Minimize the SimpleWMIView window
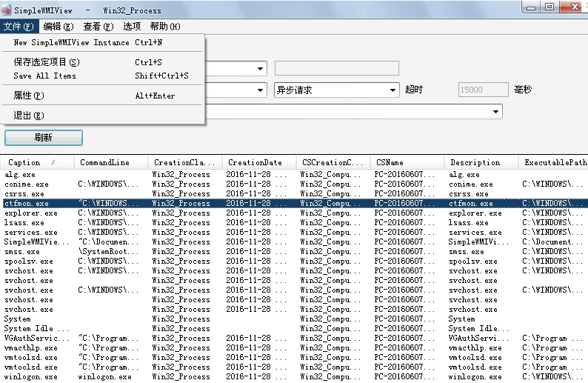 coord(531,7)
